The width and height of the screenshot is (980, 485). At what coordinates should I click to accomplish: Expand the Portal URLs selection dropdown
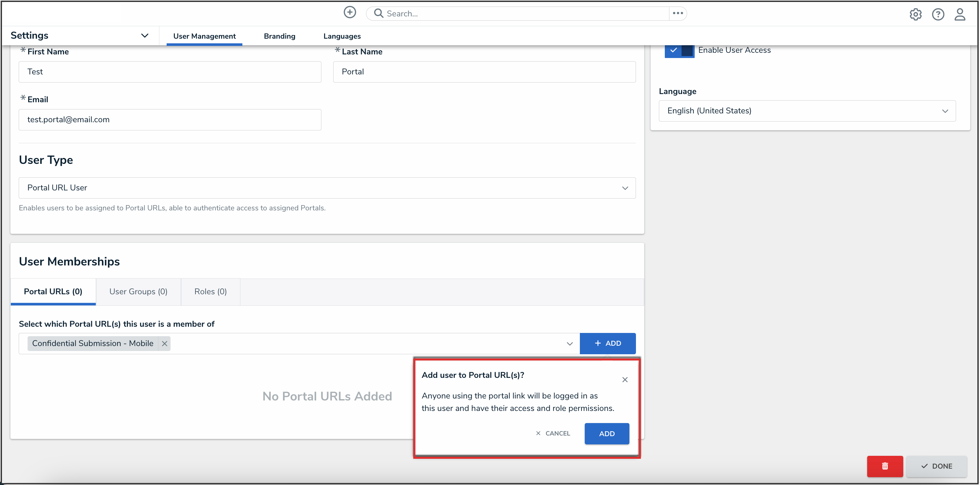coord(569,343)
